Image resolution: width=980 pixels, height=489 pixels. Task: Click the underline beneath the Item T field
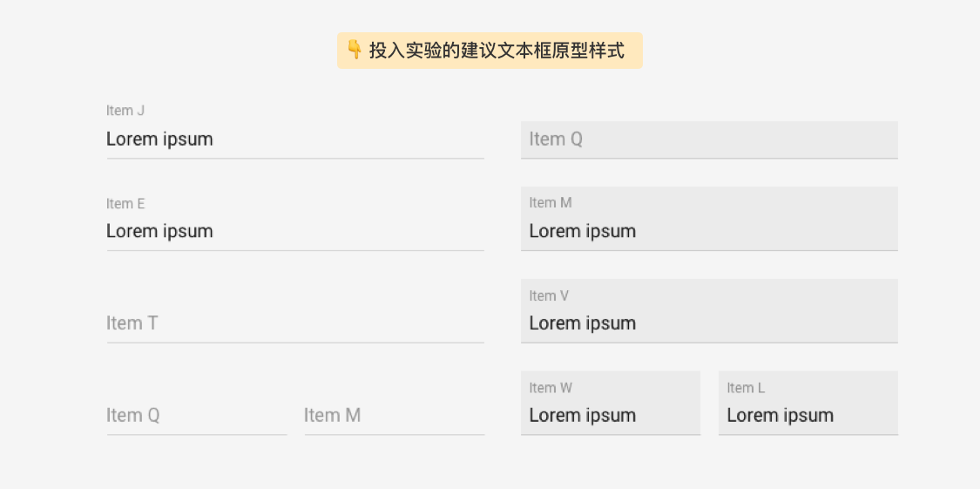[295, 343]
